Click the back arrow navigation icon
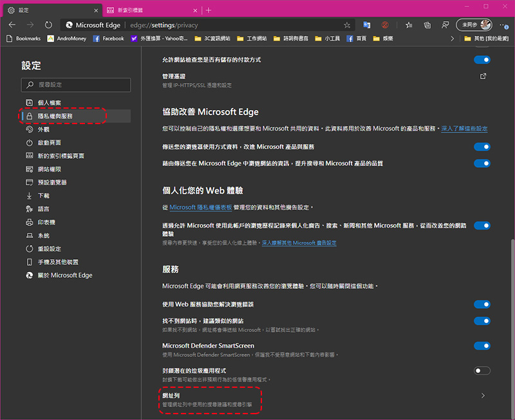This screenshot has width=515, height=420. click(x=12, y=25)
